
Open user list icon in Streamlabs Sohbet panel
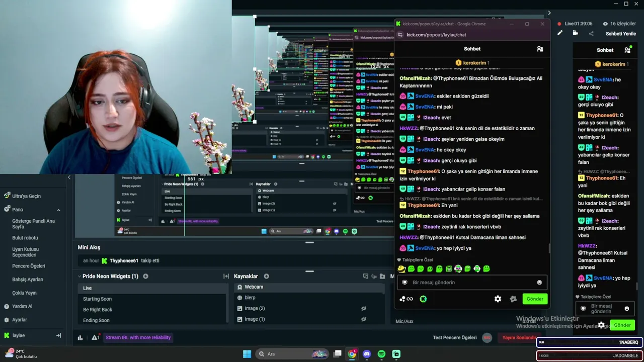[x=627, y=50]
